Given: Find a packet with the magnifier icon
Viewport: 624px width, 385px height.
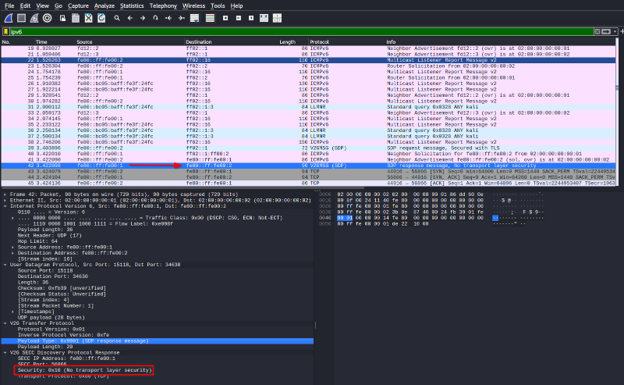Looking at the screenshot, I should (x=117, y=18).
